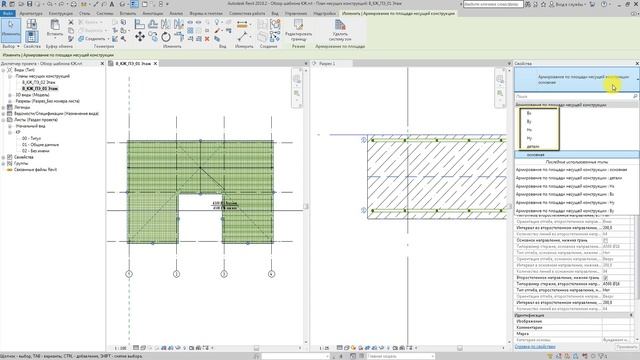Screen dimensions: 640x360
Task: Select type 'Ну' in the type list
Action: pyautogui.click(x=529, y=138)
